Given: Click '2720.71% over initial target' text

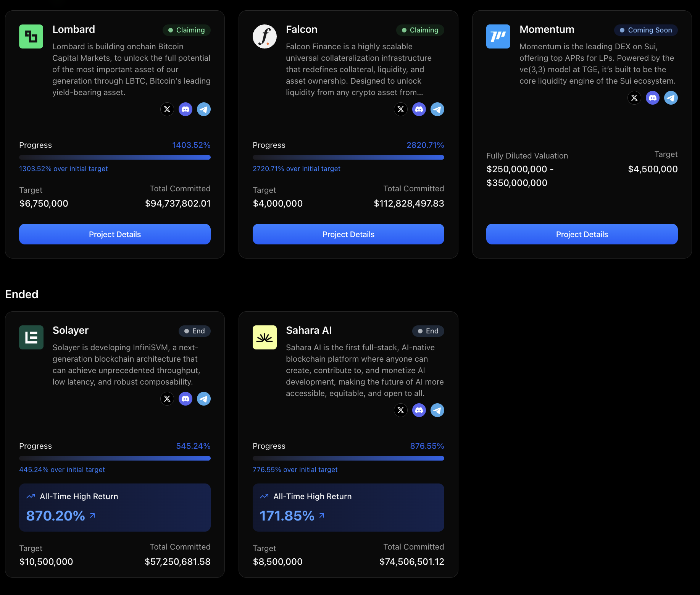Looking at the screenshot, I should [297, 169].
